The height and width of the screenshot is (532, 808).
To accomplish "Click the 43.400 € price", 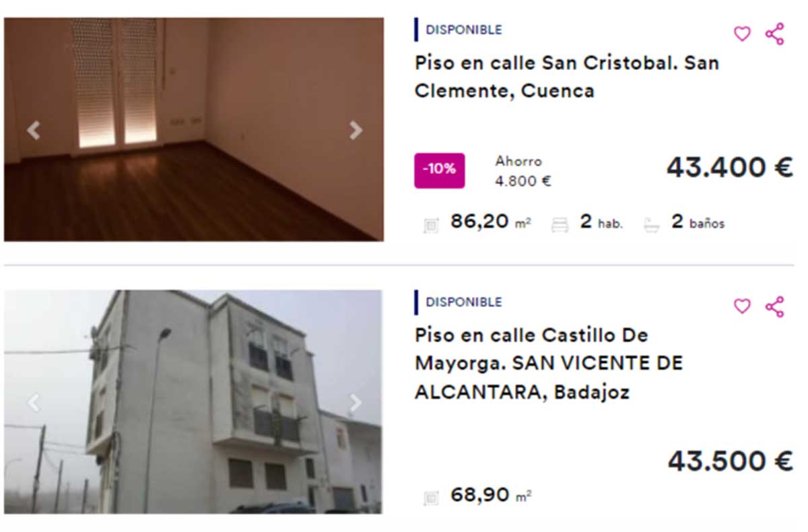I will tap(730, 167).
